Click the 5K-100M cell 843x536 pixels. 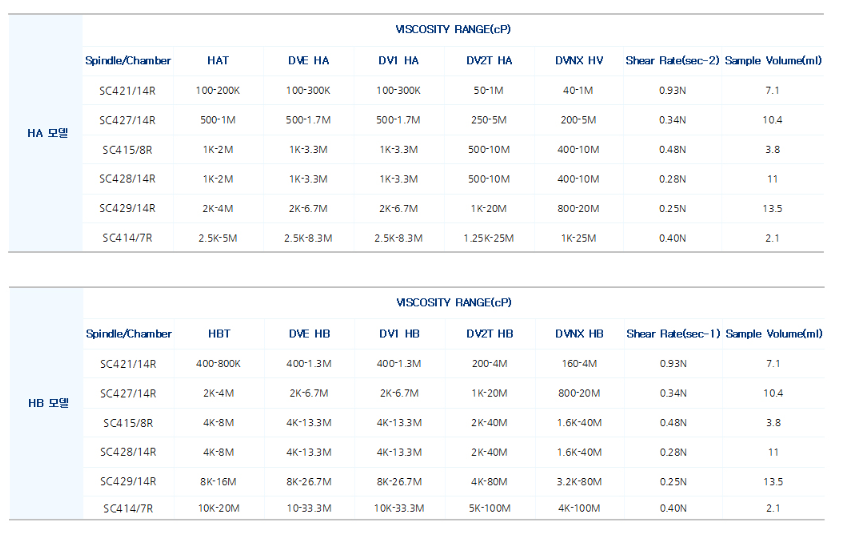[489, 508]
